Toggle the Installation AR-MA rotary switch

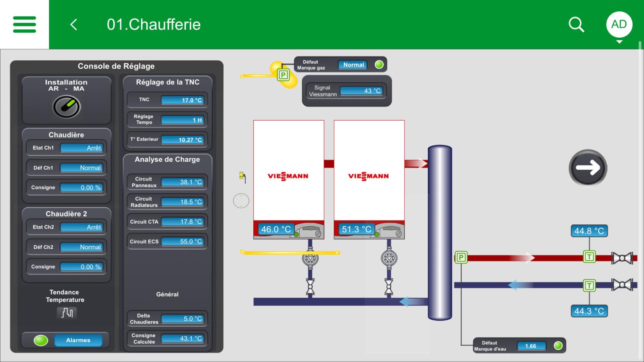click(x=66, y=107)
